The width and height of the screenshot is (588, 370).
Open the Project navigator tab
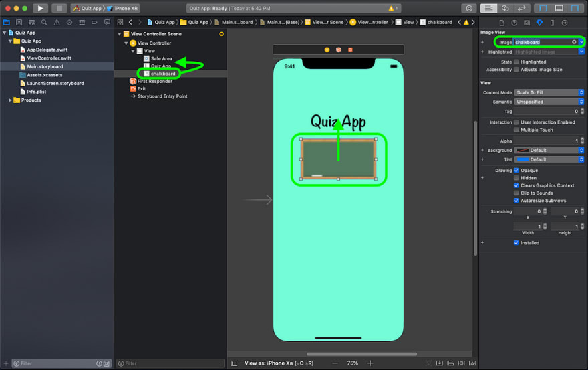(x=7, y=23)
